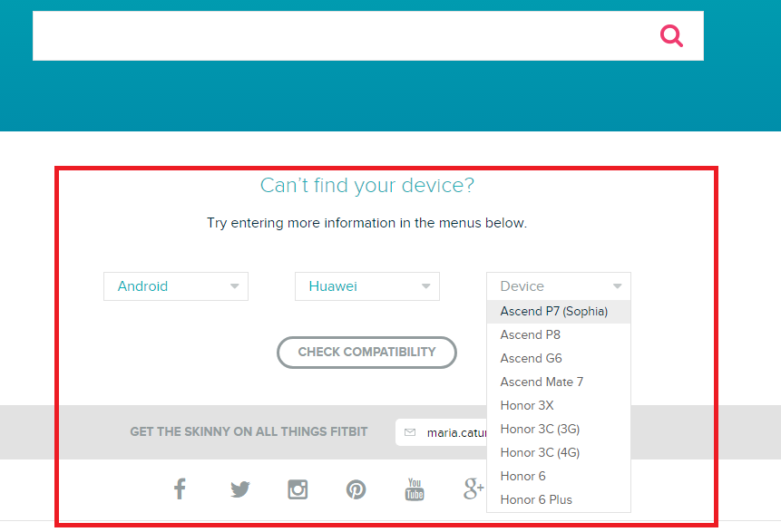Open the Instagram camera icon

298,489
